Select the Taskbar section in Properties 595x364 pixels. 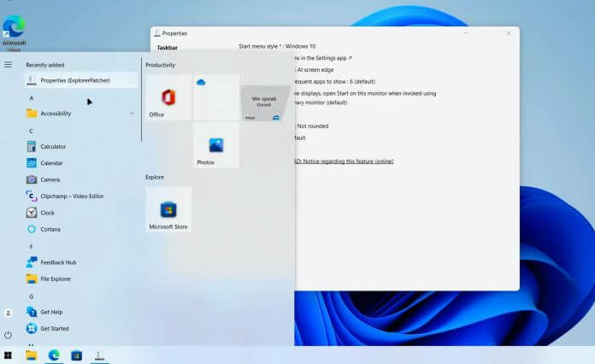tap(168, 47)
